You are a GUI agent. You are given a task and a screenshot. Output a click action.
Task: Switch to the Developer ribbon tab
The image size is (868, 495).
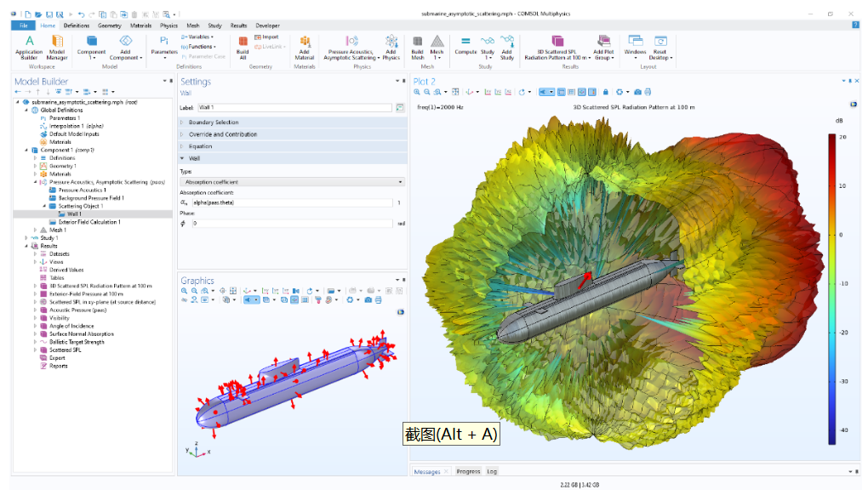(267, 26)
